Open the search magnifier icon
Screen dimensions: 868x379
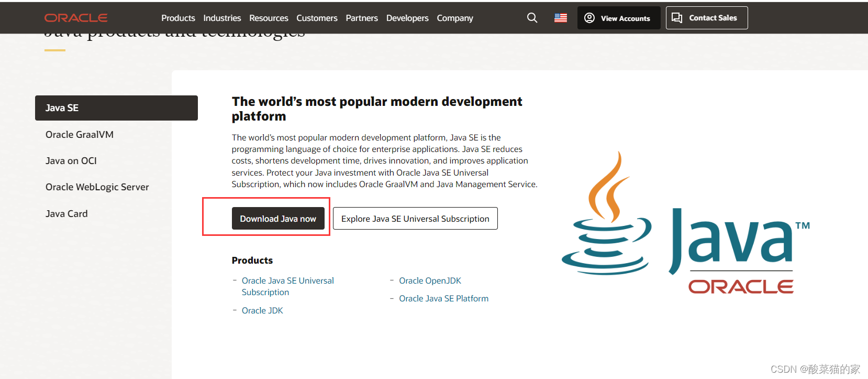[x=532, y=18]
